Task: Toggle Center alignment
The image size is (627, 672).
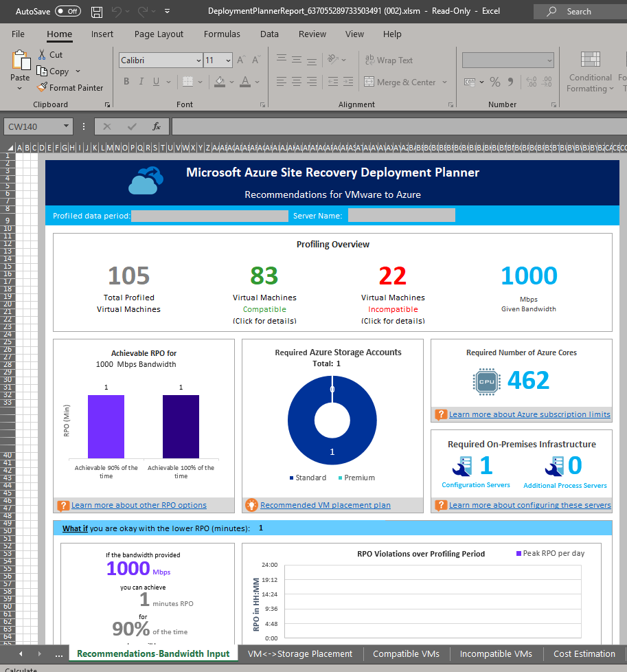Action: (297, 82)
